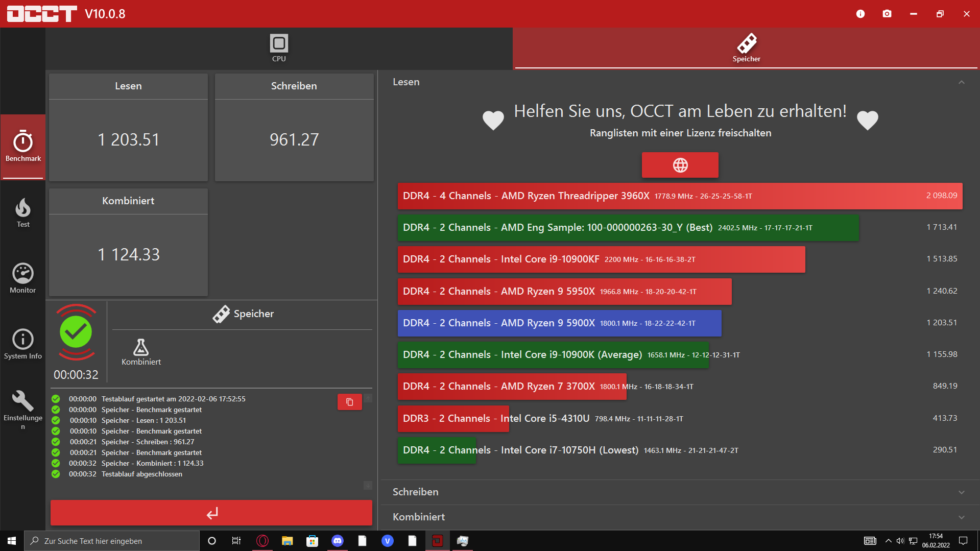980x551 pixels.
Task: Click the Lesen result value 1 203.51
Action: point(128,140)
